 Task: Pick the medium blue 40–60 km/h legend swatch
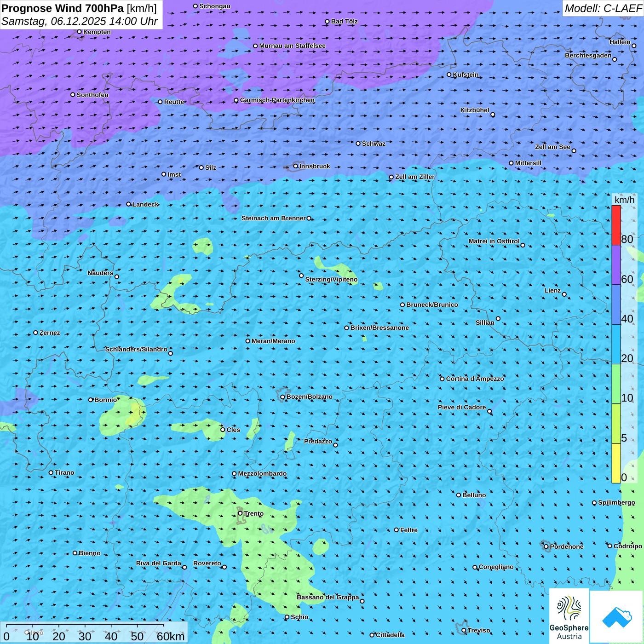click(x=616, y=305)
